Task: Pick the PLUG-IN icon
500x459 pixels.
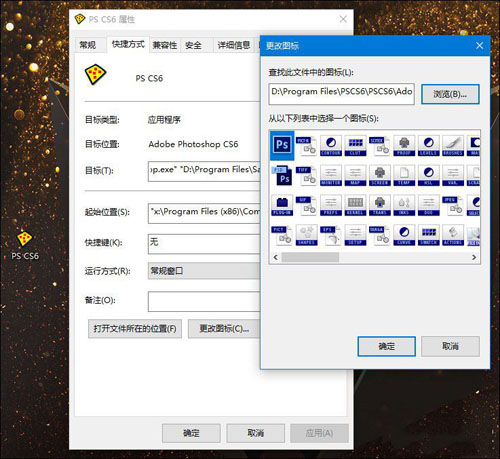Action: coord(282,205)
